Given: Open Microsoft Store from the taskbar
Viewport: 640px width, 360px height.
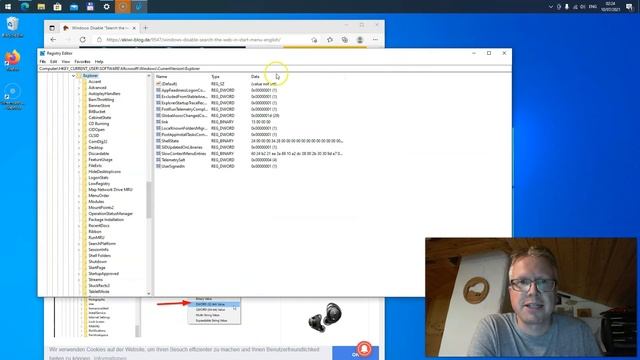Looking at the screenshot, I should (x=58, y=7).
